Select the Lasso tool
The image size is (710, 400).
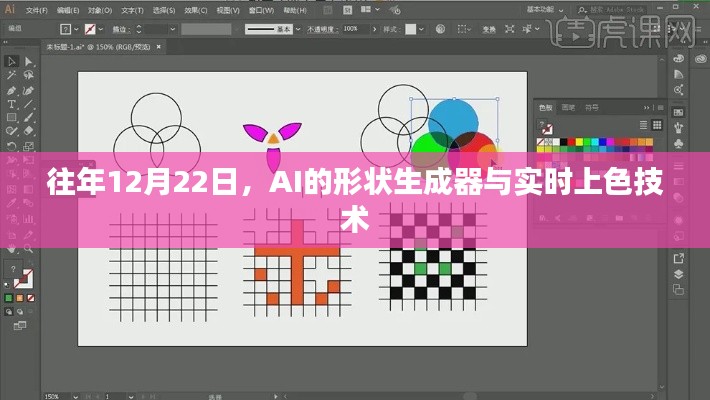[x=28, y=75]
